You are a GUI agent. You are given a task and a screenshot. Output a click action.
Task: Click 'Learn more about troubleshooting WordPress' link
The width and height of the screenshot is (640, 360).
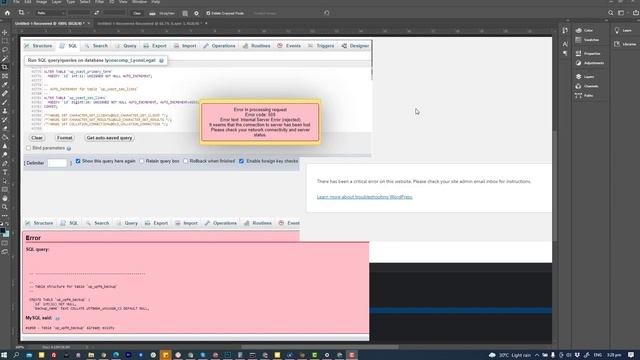click(x=364, y=197)
